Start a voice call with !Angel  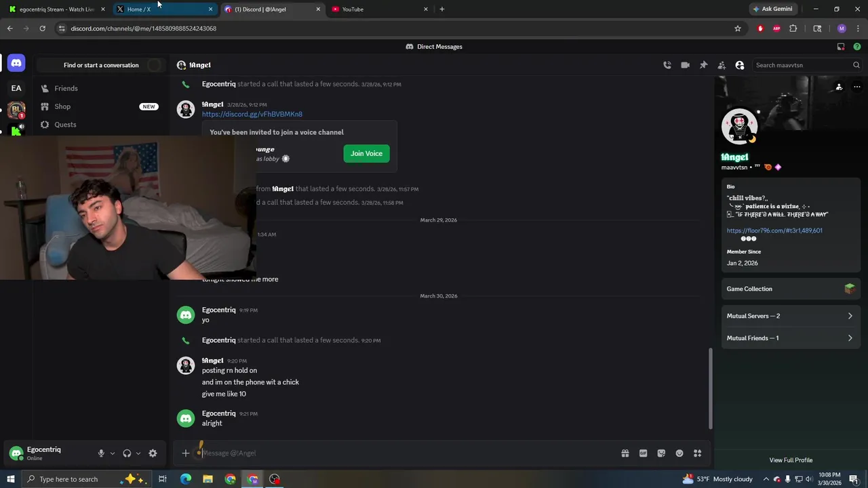click(x=667, y=65)
